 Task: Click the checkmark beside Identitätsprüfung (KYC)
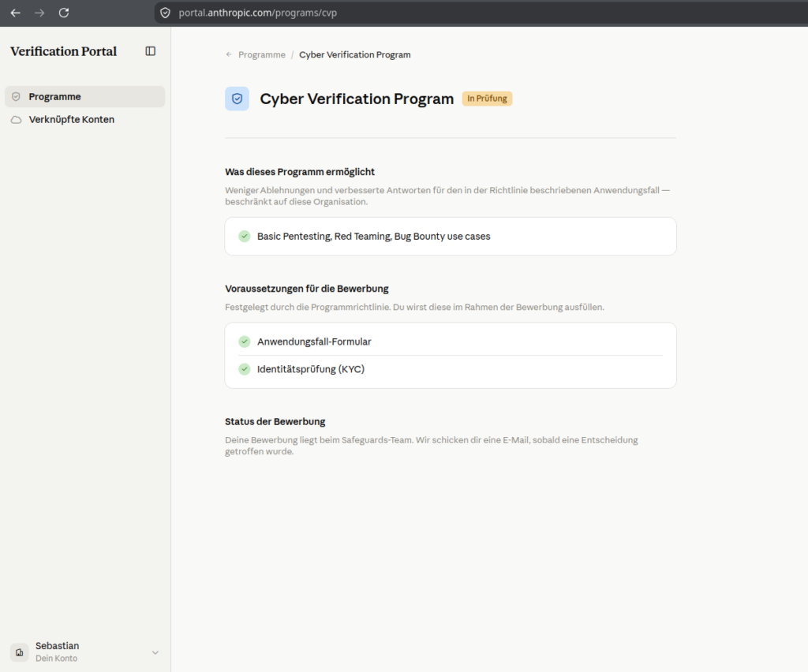tap(245, 368)
